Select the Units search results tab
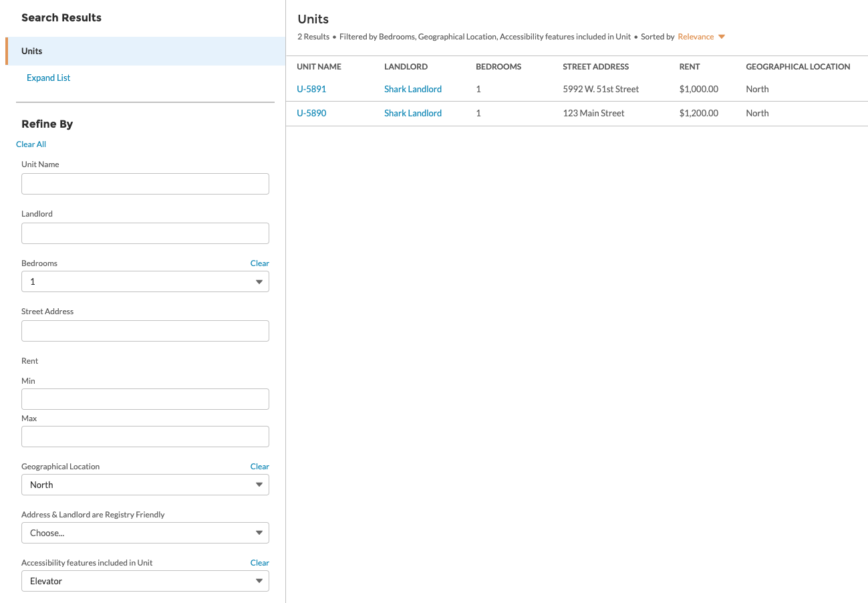 point(146,51)
